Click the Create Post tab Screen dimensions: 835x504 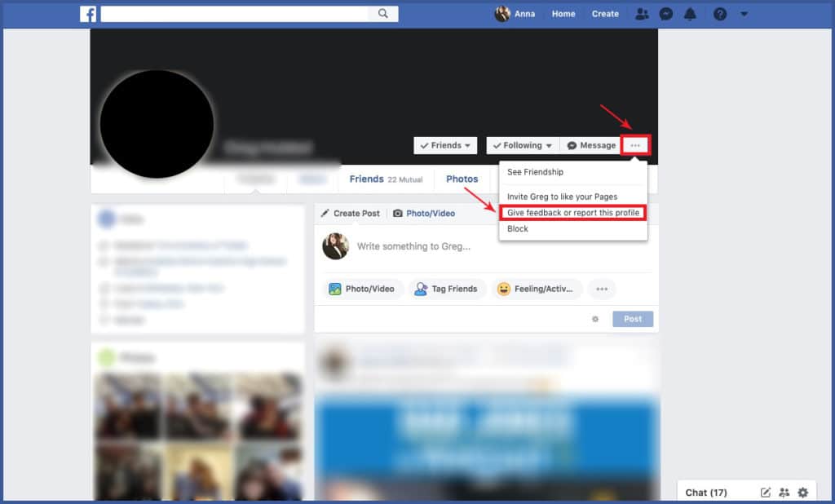pyautogui.click(x=351, y=213)
